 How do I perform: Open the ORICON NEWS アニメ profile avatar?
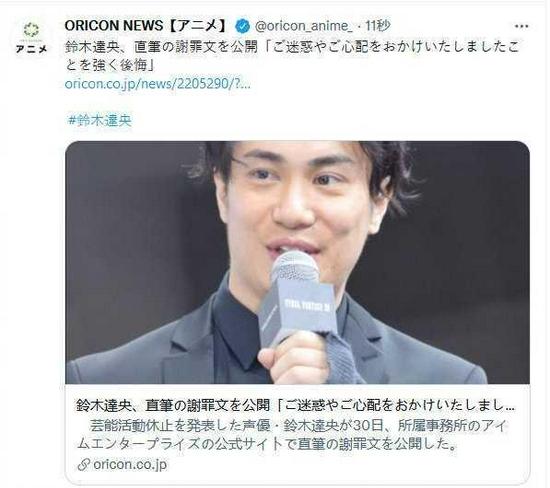click(x=32, y=38)
